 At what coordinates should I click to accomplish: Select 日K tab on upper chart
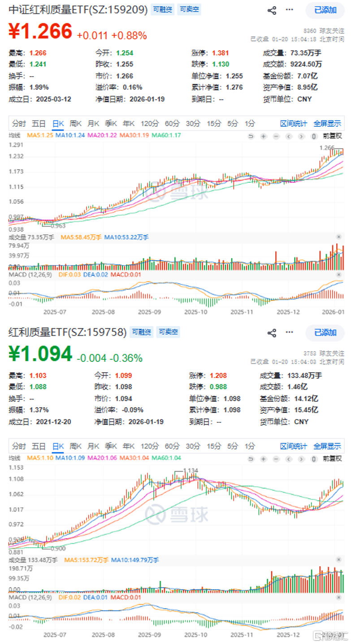pyautogui.click(x=58, y=124)
